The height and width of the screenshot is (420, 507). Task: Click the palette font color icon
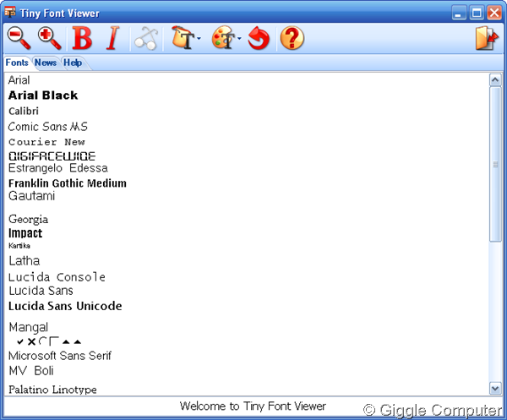pos(223,38)
